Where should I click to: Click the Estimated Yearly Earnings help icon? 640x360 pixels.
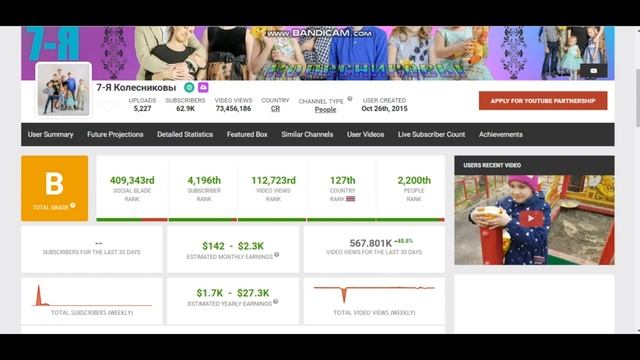click(x=276, y=302)
